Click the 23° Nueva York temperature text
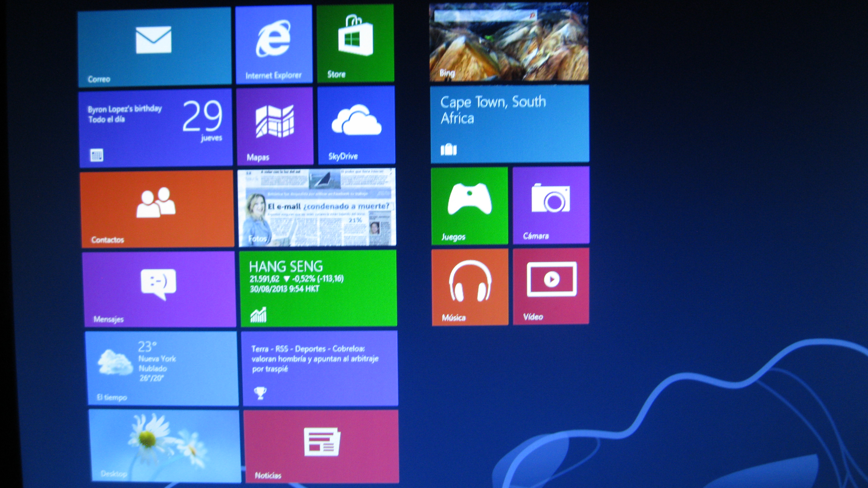868x488 pixels. pyautogui.click(x=147, y=347)
